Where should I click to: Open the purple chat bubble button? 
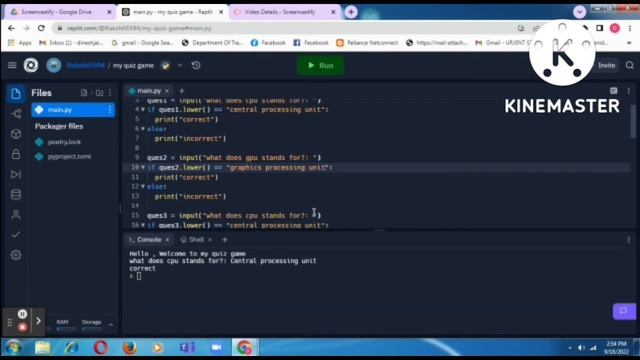[x=624, y=311]
